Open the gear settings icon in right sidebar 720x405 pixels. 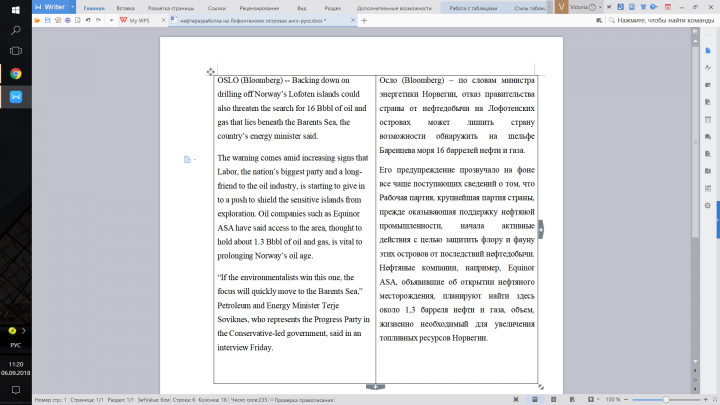(x=708, y=206)
